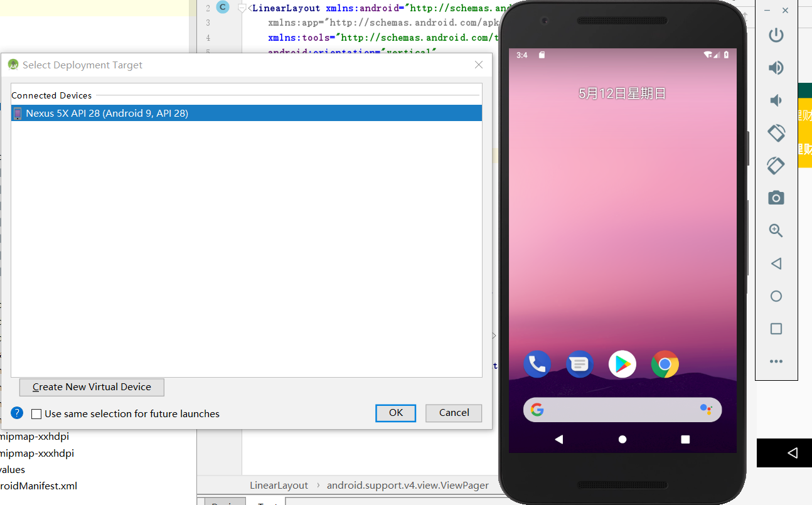812x505 pixels.
Task: Rotate emulator left using rotate icon
Action: (776, 133)
